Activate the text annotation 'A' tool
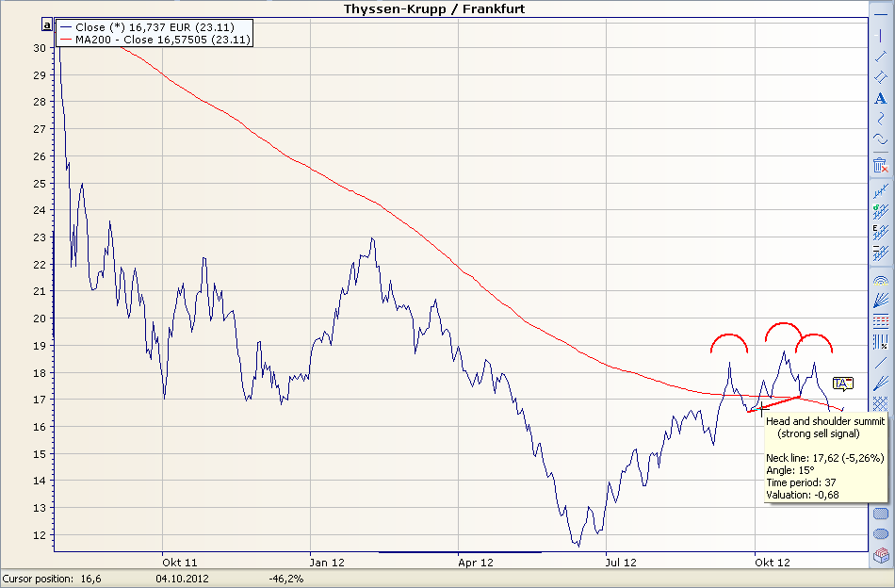 [x=880, y=98]
